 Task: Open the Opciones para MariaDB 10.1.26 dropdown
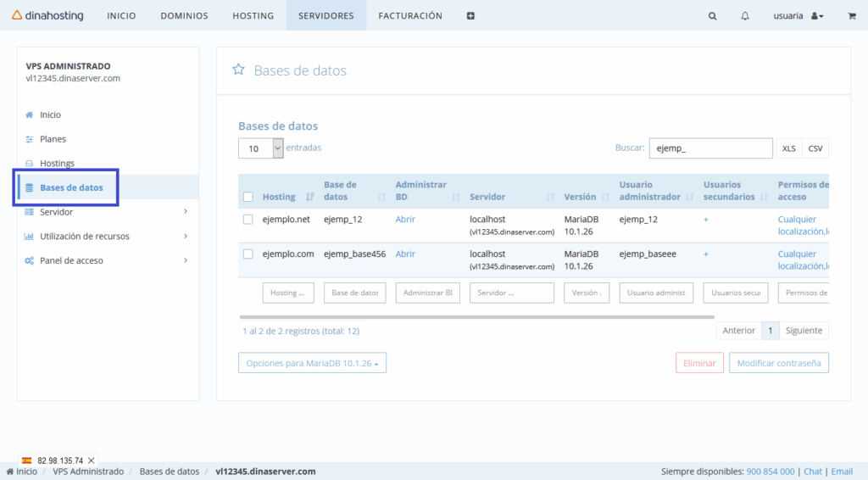[x=312, y=363]
